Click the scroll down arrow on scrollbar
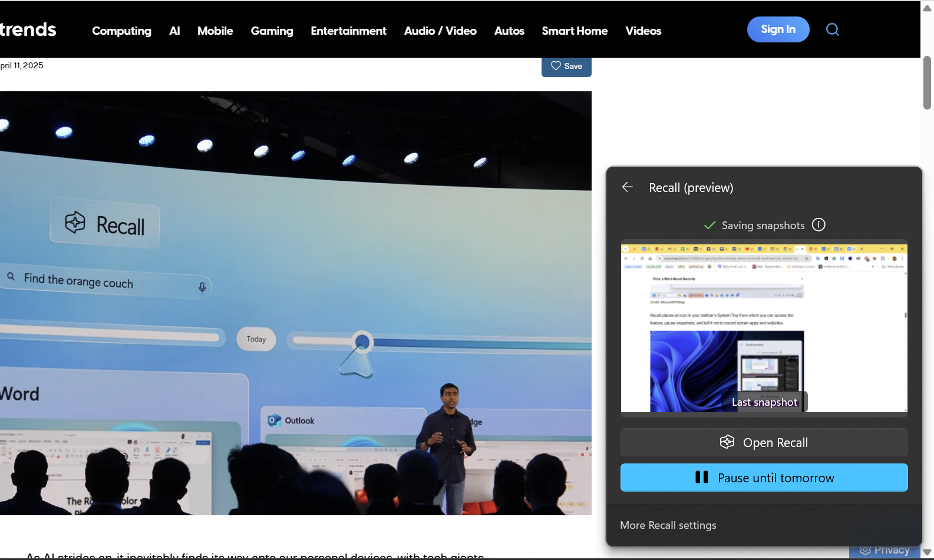Viewport: 934px width, 560px height. [x=927, y=552]
